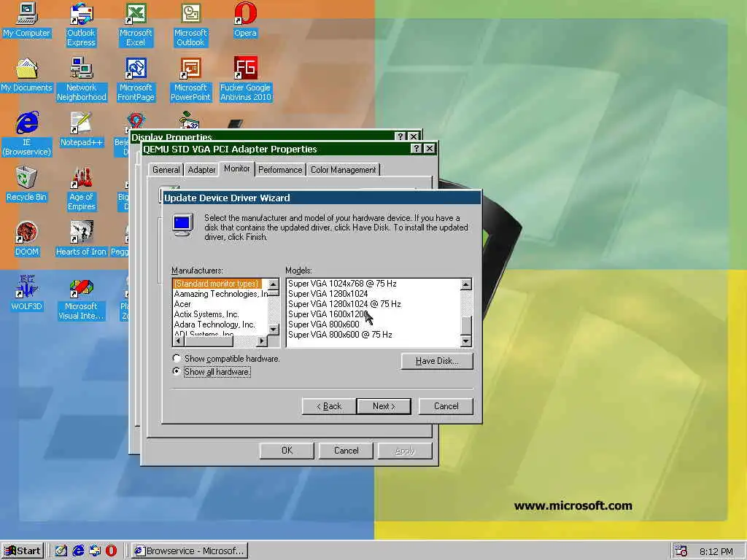747x560 pixels.
Task: Select Hearts of Iron shortcut
Action: tap(81, 239)
